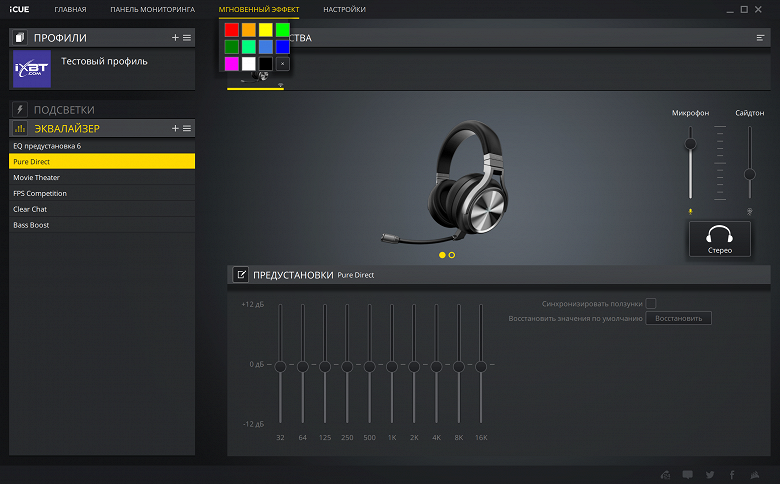Open the Corsair sails logo link
The width and height of the screenshot is (780, 484).
[755, 475]
